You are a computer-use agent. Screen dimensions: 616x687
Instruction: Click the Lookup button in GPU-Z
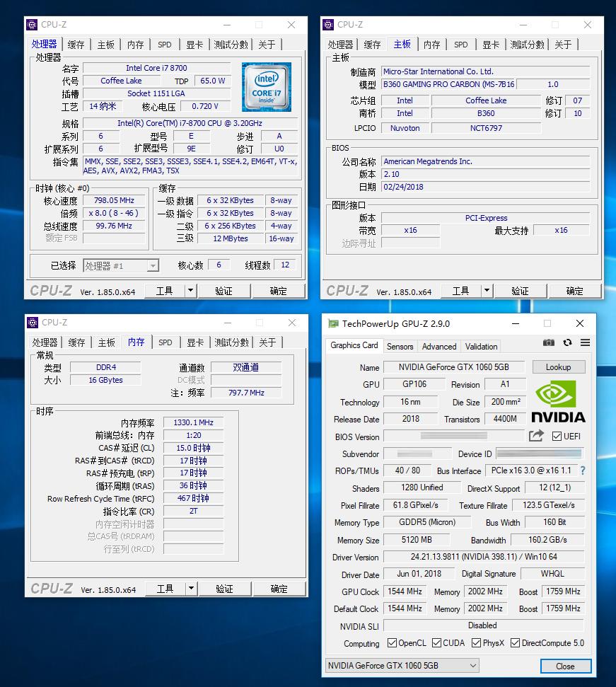(559, 366)
